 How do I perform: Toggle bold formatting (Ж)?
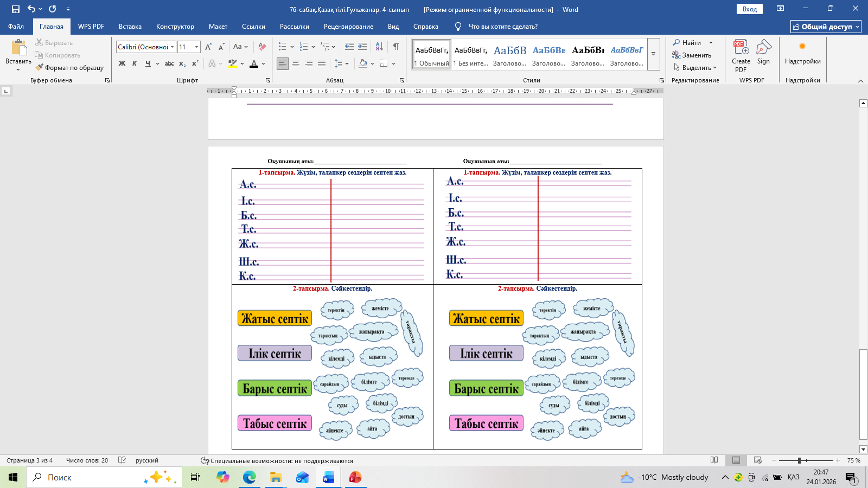[x=122, y=63]
